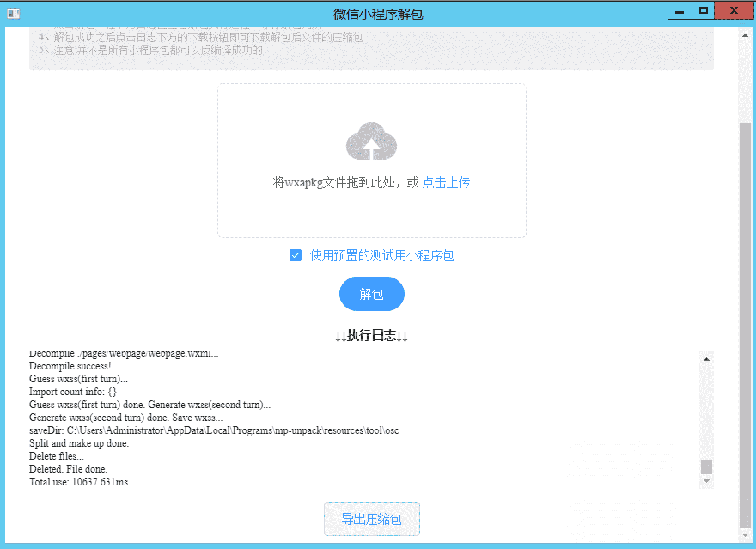
Task: Click the log panel scrollbar thumb
Action: tap(707, 467)
